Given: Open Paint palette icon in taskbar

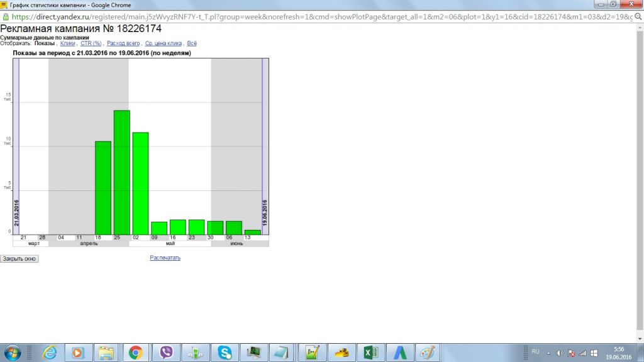Looking at the screenshot, I should pos(428,353).
